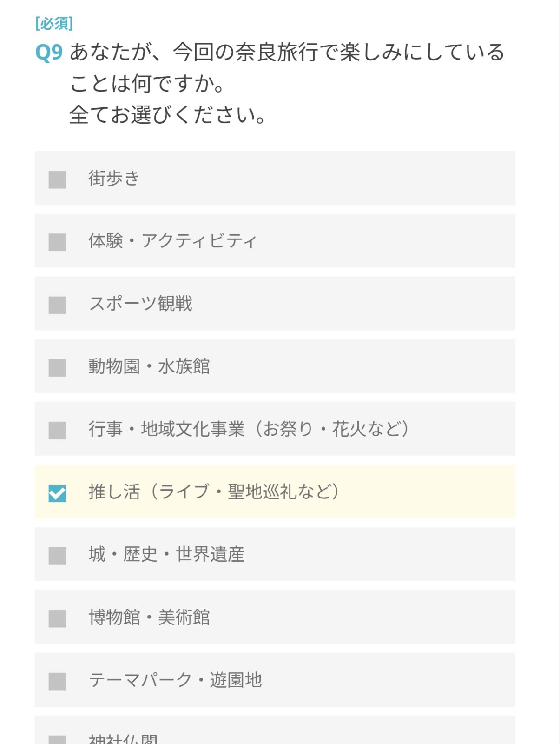Screen dimensions: 560x744
Task: Enable the スポーツ観戦 checkbox
Action: click(x=57, y=305)
